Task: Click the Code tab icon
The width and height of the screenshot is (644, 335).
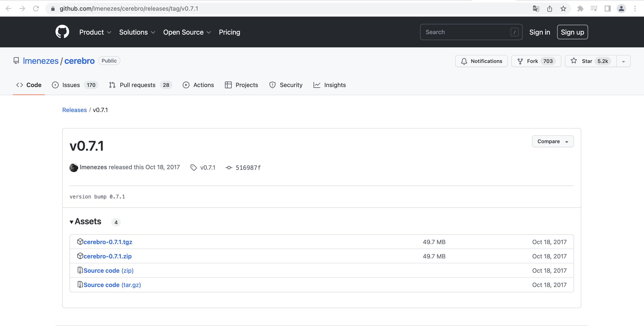Action: [x=20, y=85]
